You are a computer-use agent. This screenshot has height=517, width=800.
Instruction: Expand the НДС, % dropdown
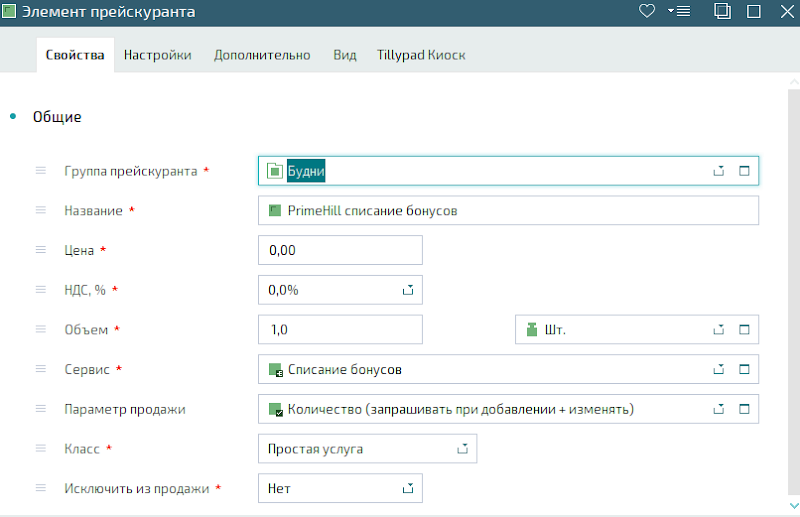(408, 290)
